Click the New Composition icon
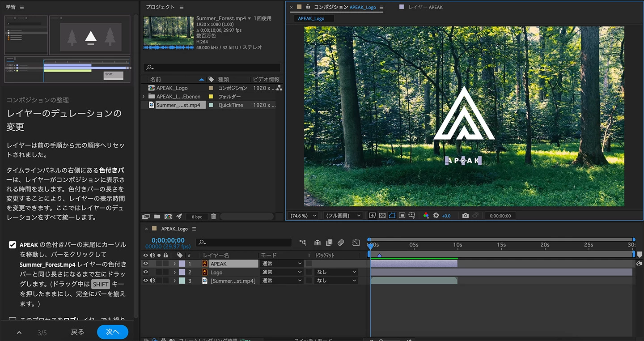644x341 pixels. click(168, 216)
